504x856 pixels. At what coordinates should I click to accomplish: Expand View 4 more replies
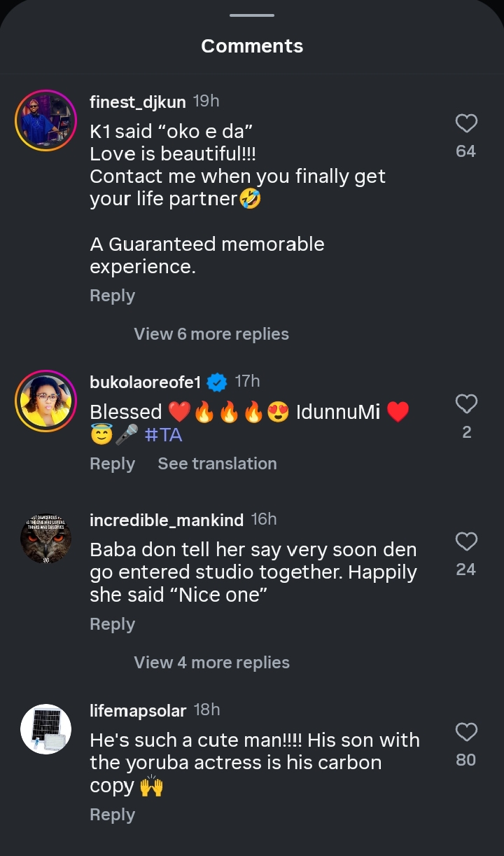click(211, 663)
